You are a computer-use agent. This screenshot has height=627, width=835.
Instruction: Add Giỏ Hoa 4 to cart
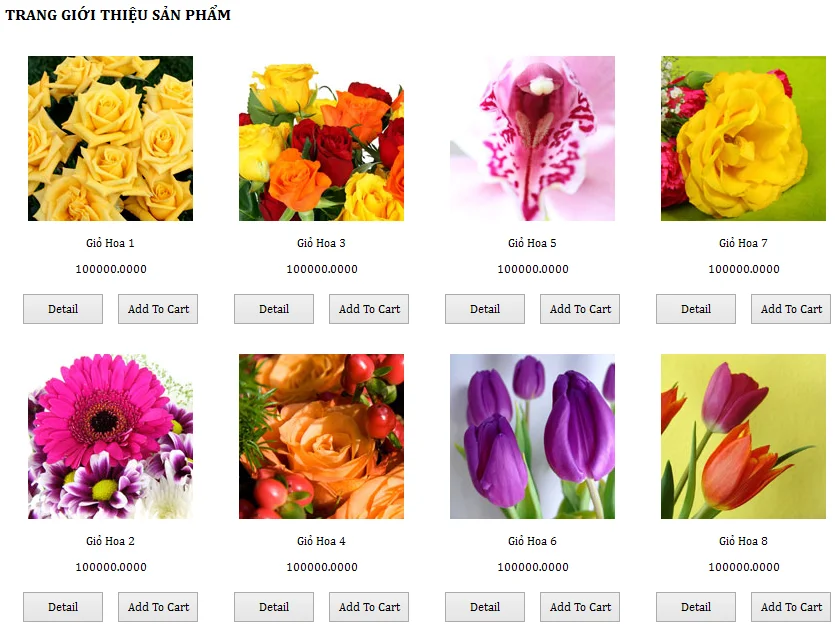pyautogui.click(x=369, y=607)
